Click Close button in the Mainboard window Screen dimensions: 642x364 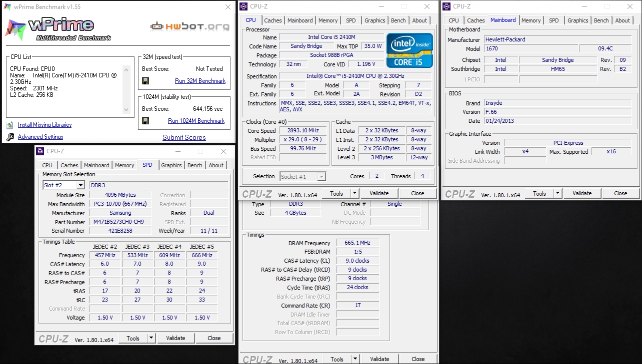(x=620, y=193)
